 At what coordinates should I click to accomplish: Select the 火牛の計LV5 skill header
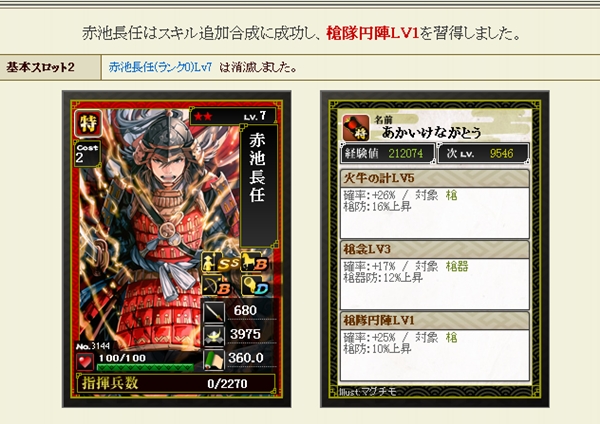click(x=435, y=178)
